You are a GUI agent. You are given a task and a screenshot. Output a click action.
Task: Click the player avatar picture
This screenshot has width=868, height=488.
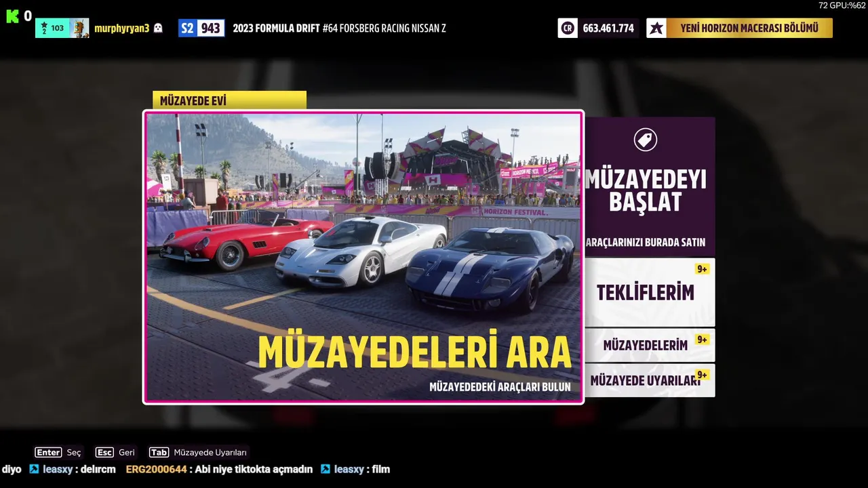79,28
